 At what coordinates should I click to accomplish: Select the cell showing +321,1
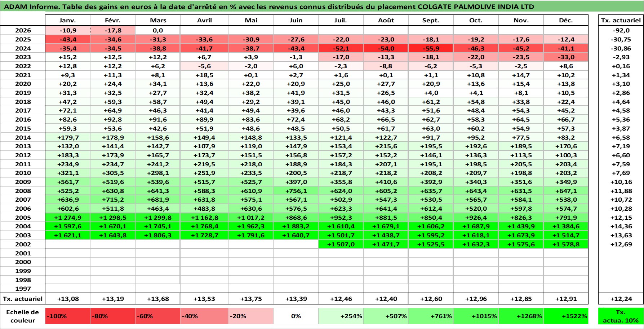pos(68,173)
